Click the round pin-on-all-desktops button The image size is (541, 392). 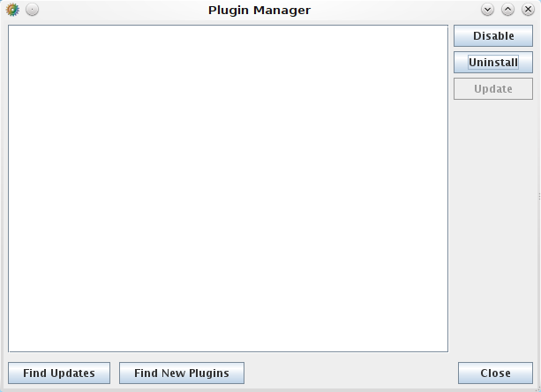[x=32, y=10]
